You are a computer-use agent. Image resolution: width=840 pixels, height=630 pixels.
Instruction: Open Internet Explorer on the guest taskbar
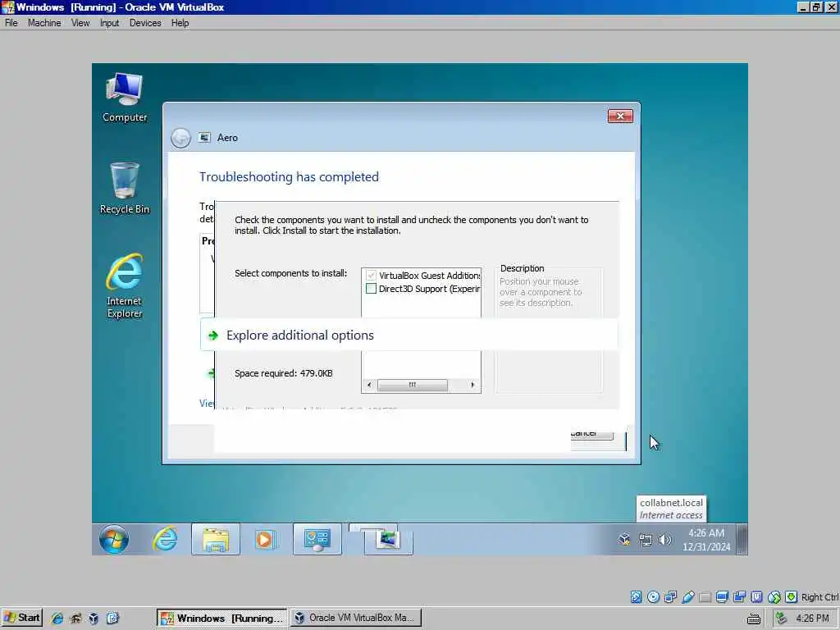click(165, 539)
